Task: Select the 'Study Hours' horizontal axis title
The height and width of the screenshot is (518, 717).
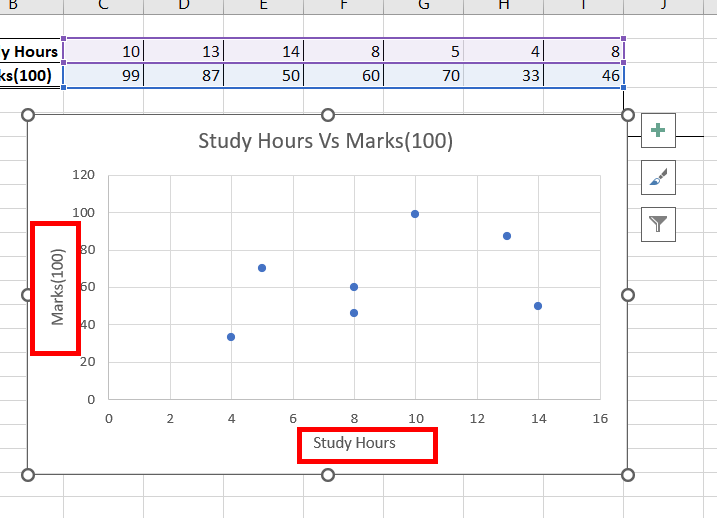Action: pos(354,443)
